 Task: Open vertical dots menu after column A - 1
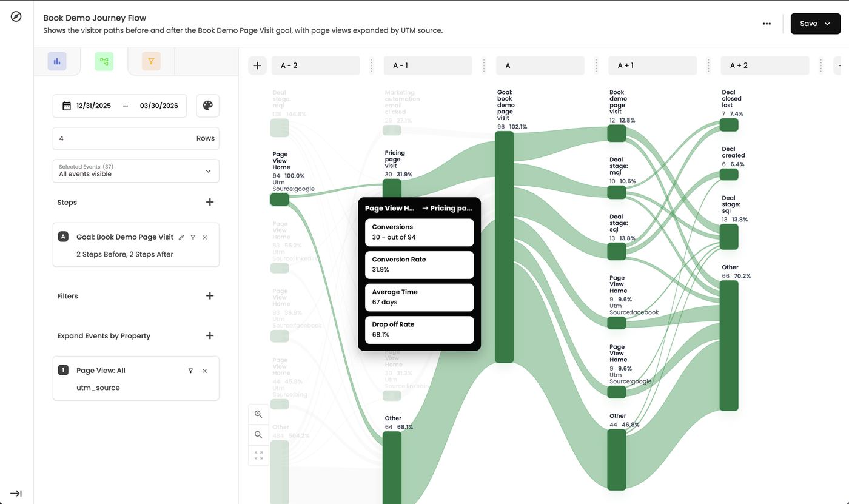click(x=483, y=66)
